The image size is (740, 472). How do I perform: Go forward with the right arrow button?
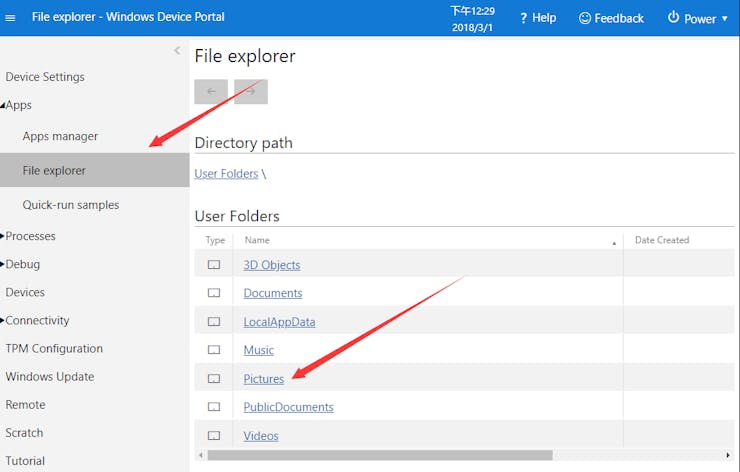coord(251,92)
